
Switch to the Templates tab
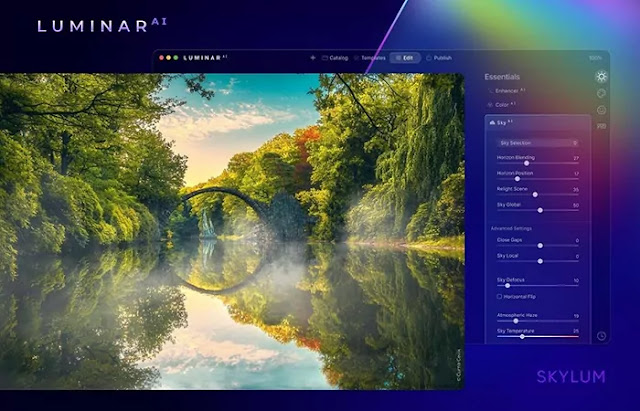(370, 58)
